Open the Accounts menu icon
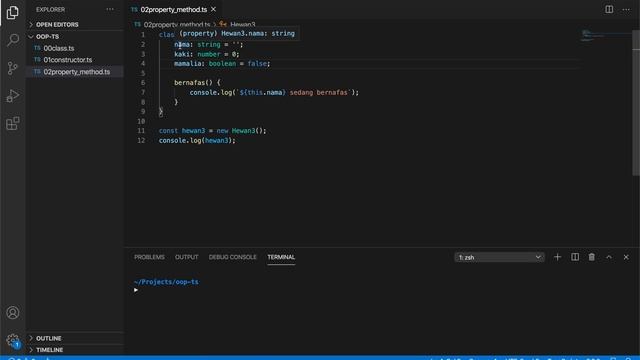 (13, 313)
